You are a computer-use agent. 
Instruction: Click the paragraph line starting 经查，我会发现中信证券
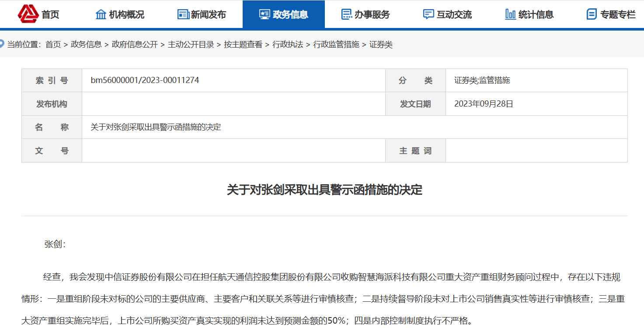pyautogui.click(x=332, y=277)
